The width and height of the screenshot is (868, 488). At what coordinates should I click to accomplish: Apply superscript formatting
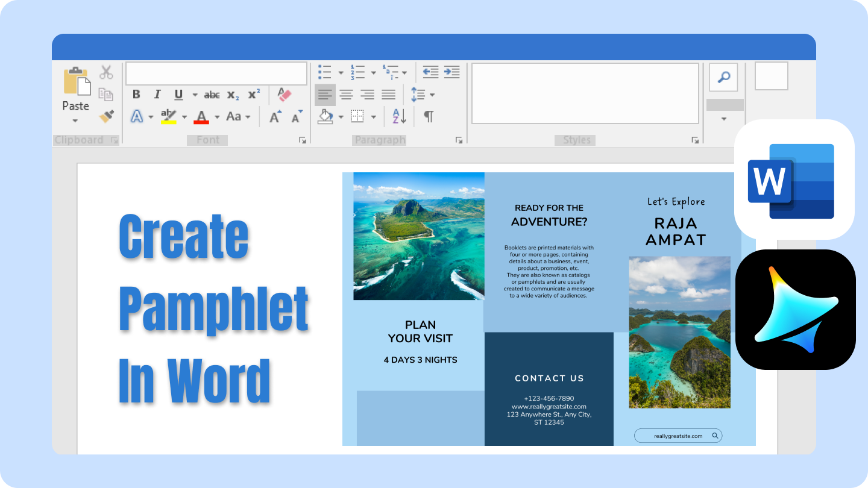[x=253, y=93]
